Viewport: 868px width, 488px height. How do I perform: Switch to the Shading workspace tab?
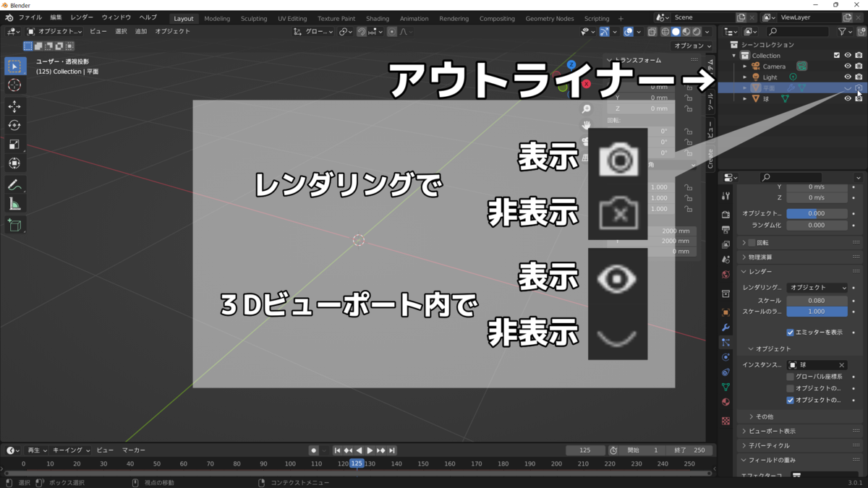click(x=378, y=18)
